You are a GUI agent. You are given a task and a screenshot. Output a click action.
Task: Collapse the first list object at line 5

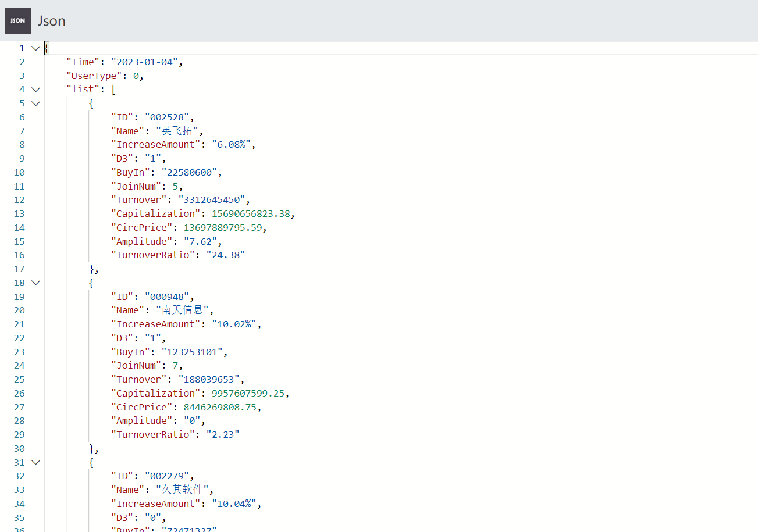35,103
